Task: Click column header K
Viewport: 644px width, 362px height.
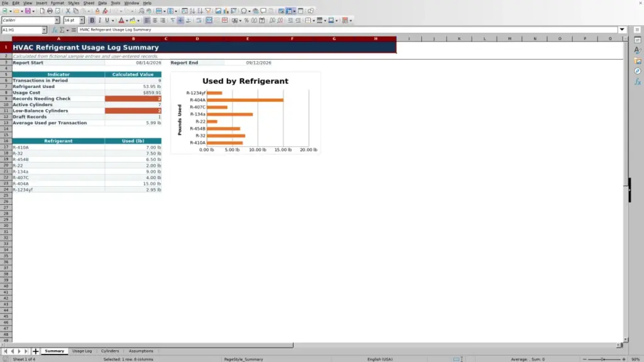Action: [459, 38]
